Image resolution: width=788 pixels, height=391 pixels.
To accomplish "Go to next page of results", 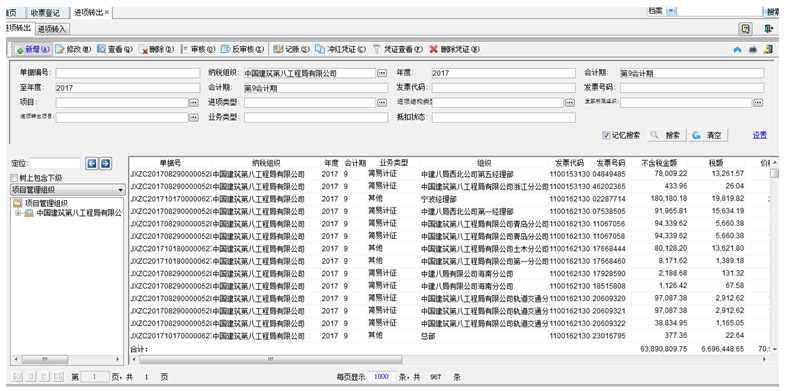I will coord(44,376).
